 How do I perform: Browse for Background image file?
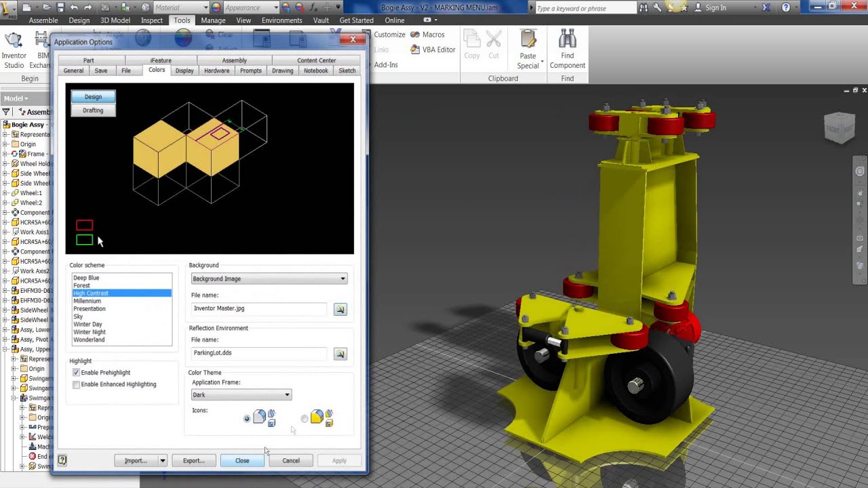tap(340, 309)
